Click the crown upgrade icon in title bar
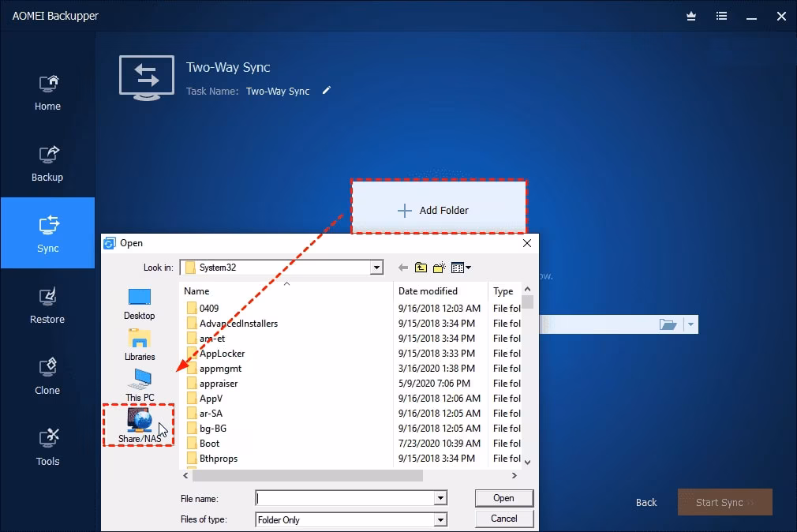 (x=690, y=17)
